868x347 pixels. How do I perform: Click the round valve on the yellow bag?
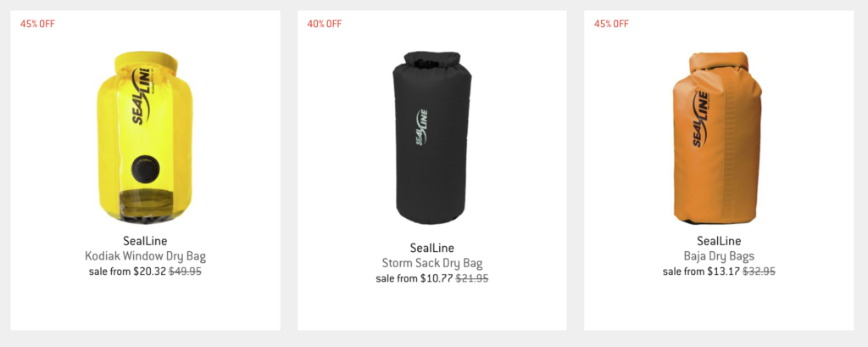[145, 171]
